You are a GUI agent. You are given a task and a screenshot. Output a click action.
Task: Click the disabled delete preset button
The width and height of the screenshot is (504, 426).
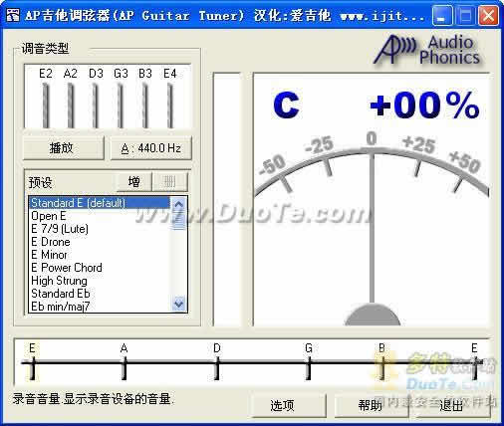[x=170, y=182]
